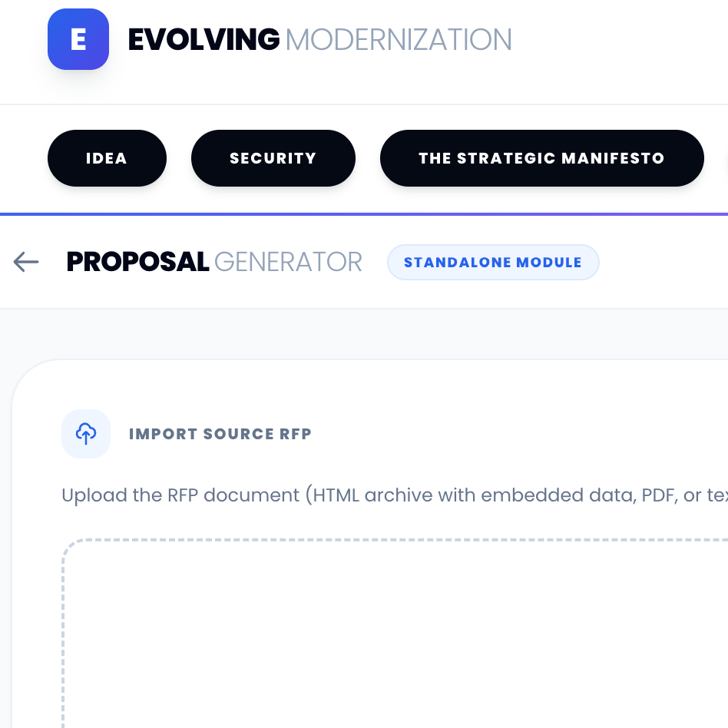This screenshot has height=728, width=728.
Task: Click the white import card's rounded corner
Action: pyautogui.click(x=28, y=376)
